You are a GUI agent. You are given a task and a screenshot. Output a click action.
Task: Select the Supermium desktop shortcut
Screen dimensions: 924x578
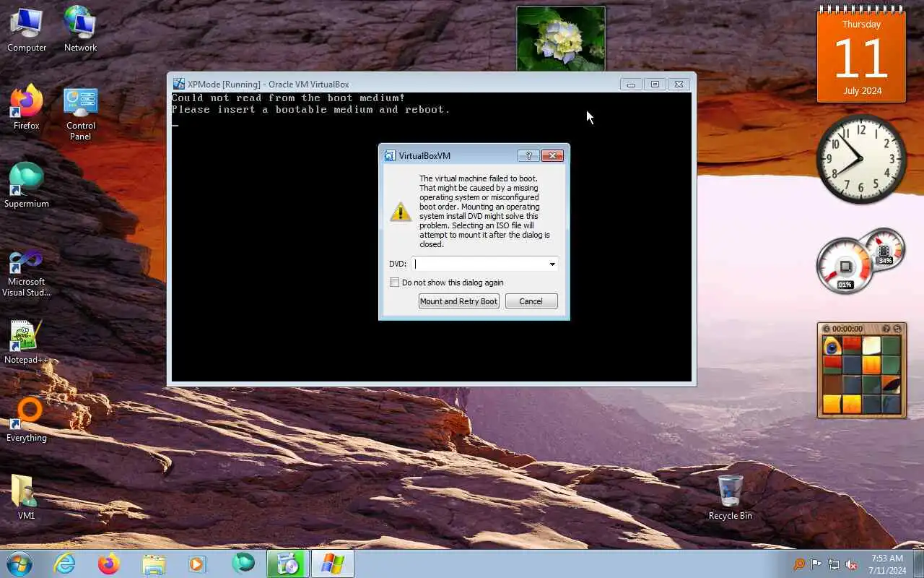[27, 185]
